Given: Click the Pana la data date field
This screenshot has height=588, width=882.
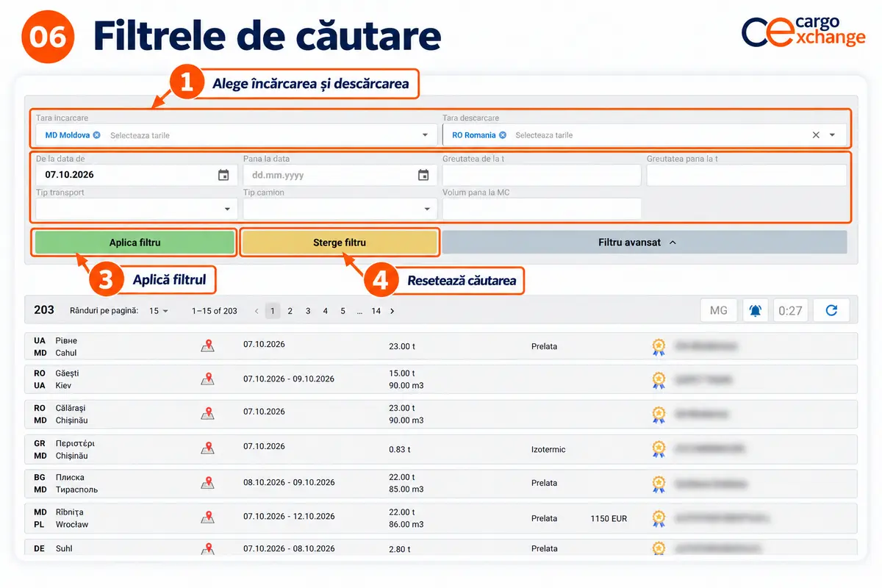Looking at the screenshot, I should pyautogui.click(x=340, y=175).
